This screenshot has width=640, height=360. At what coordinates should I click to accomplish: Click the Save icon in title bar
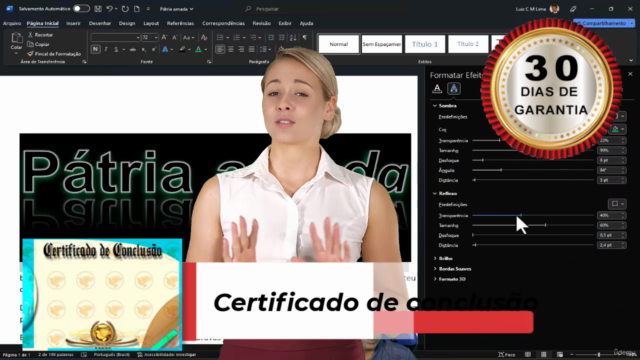[98, 9]
